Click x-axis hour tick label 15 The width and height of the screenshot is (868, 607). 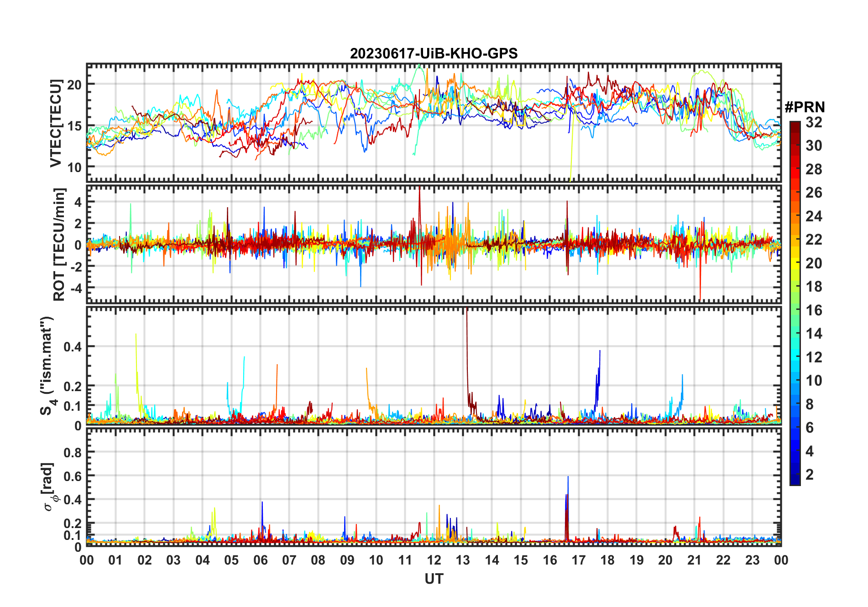click(521, 560)
